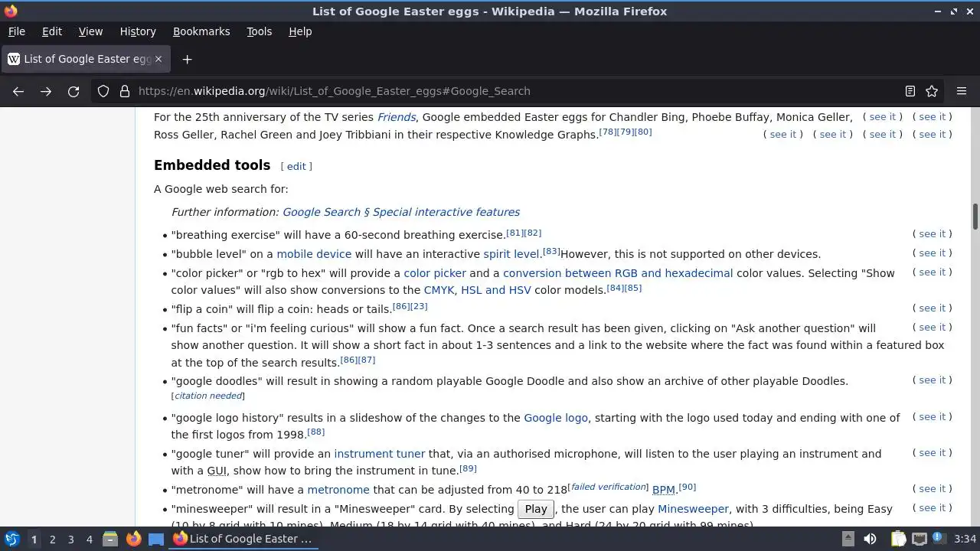The height and width of the screenshot is (551, 980).
Task: Click the show desktop taskbar icon
Action: click(156, 539)
